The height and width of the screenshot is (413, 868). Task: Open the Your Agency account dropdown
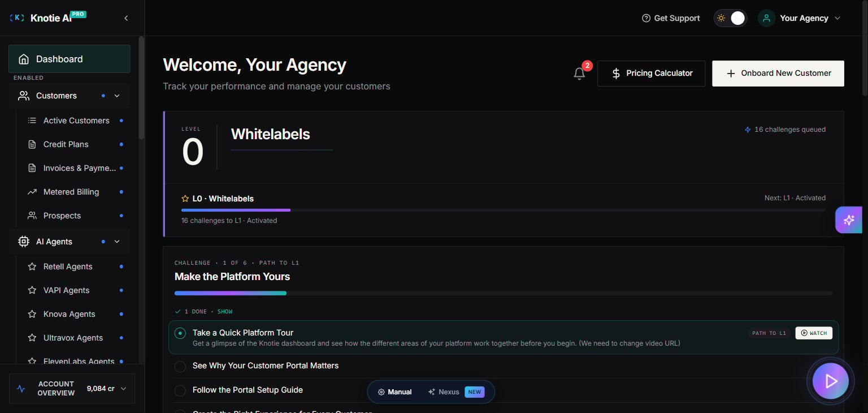[x=800, y=18]
